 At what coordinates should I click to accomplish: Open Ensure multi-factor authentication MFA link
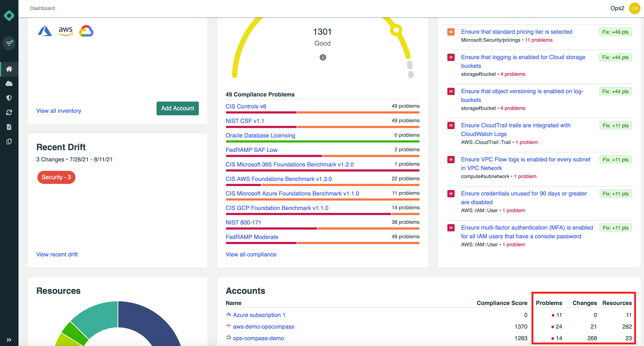pyautogui.click(x=527, y=232)
